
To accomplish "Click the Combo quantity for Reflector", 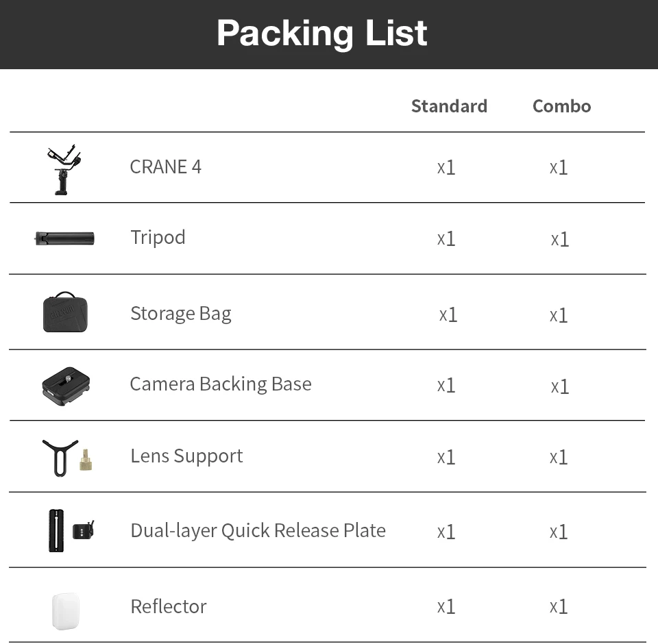I will pos(559,607).
